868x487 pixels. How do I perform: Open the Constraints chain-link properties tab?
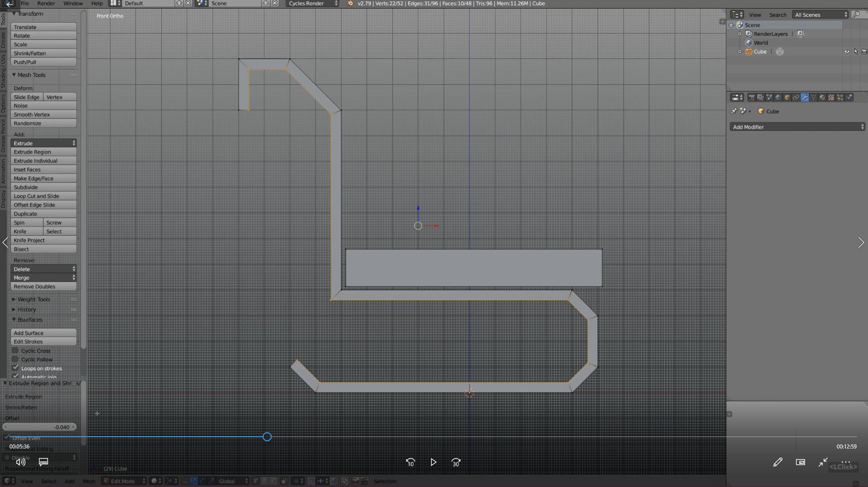[796, 97]
